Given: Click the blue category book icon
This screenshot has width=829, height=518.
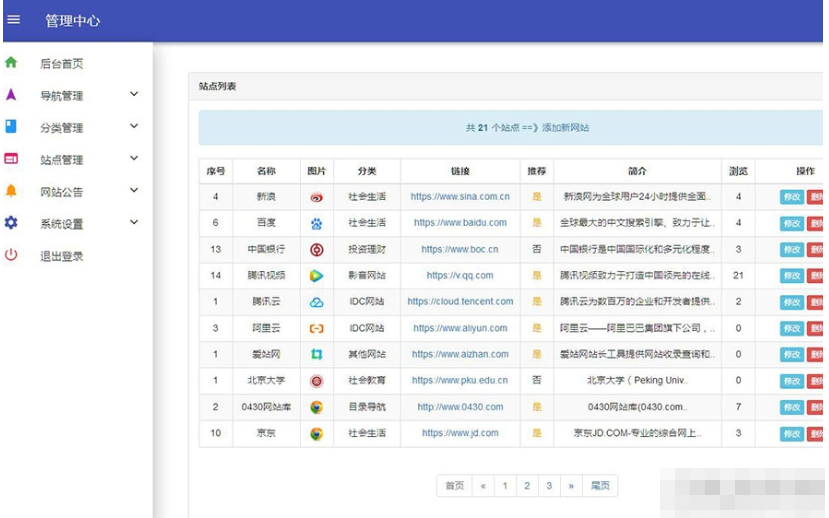Looking at the screenshot, I should [x=11, y=126].
